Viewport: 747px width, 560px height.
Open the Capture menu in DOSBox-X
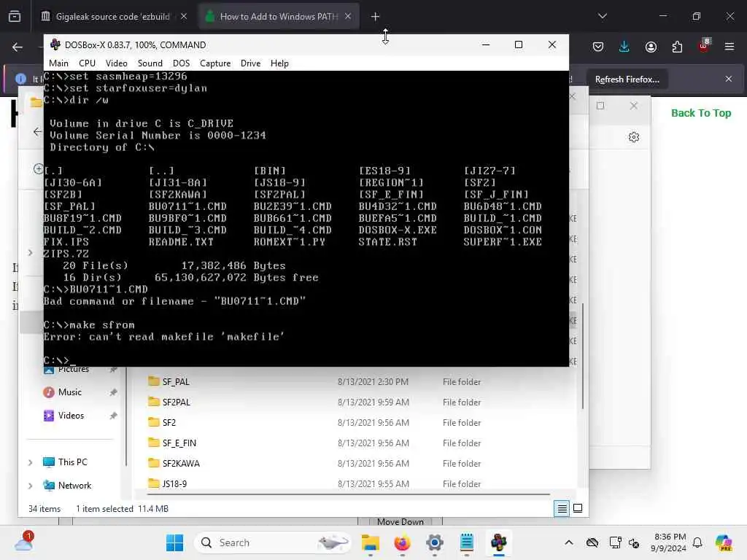[215, 63]
